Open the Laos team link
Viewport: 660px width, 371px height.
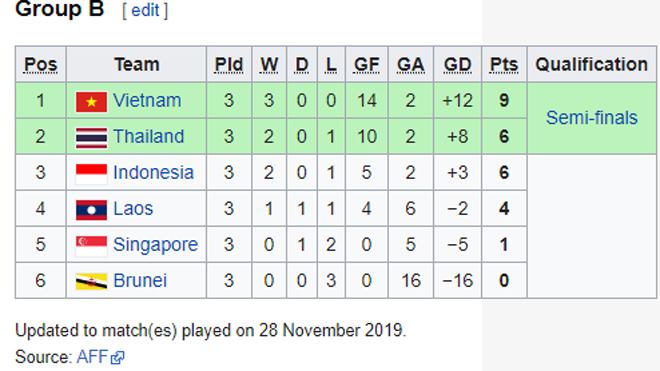(133, 208)
